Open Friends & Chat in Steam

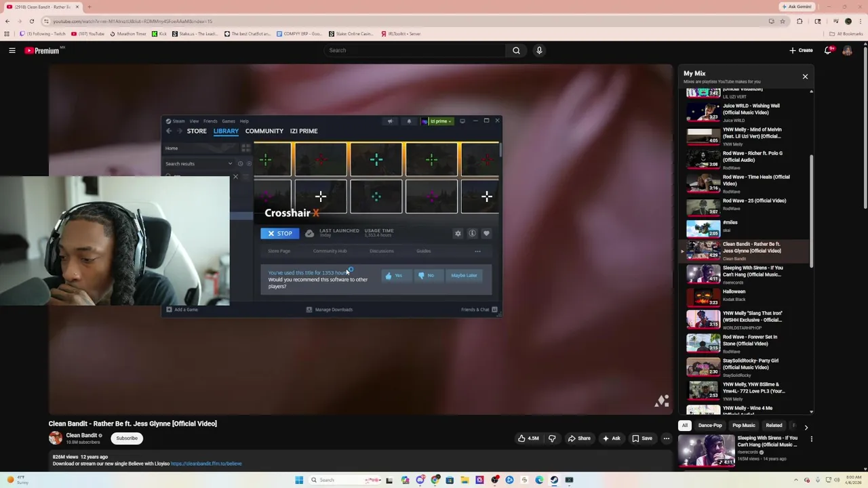click(479, 310)
